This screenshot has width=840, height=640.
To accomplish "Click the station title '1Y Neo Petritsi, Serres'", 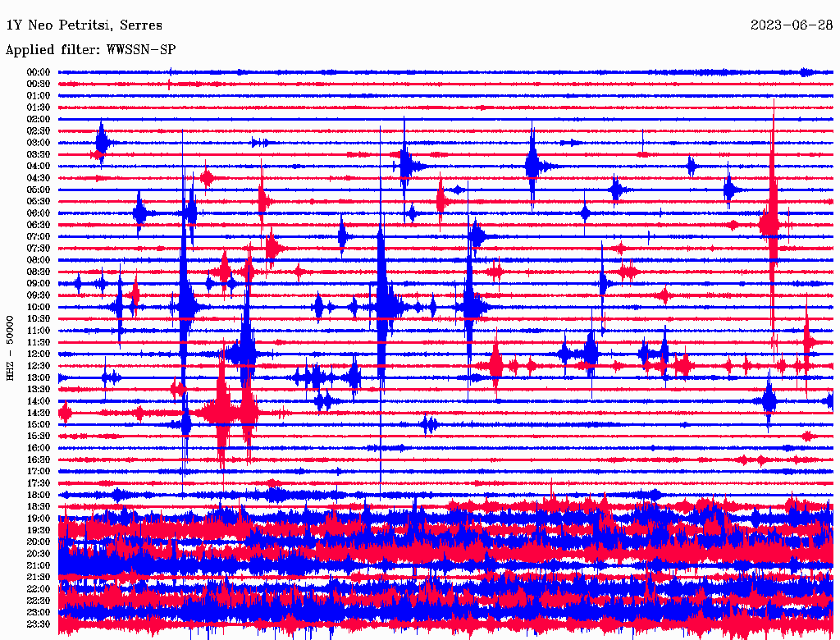I will tap(84, 25).
